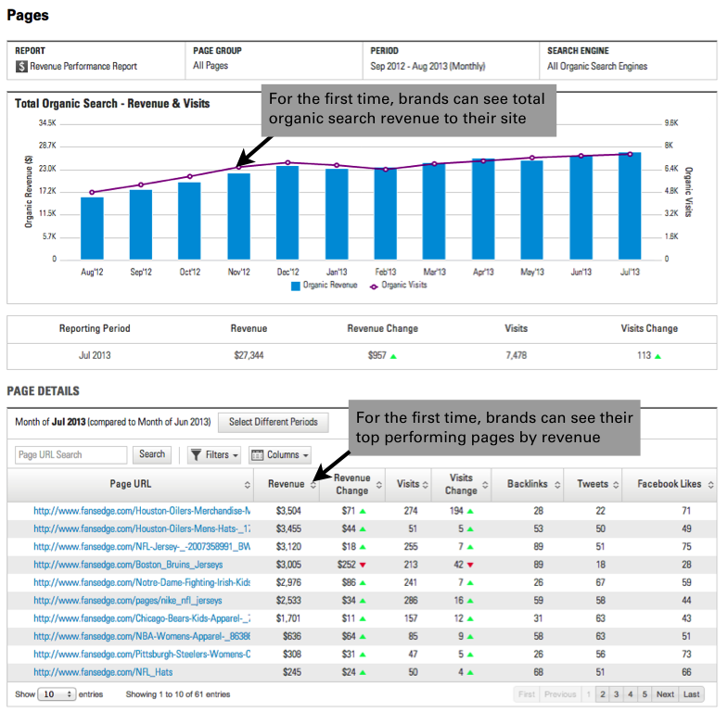Open the Show entries count selector

click(x=57, y=694)
